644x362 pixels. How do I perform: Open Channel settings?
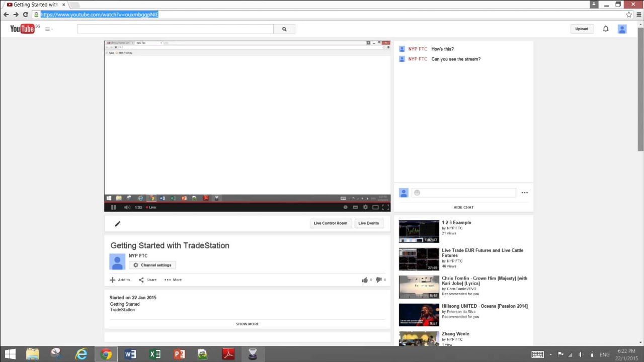click(x=152, y=265)
